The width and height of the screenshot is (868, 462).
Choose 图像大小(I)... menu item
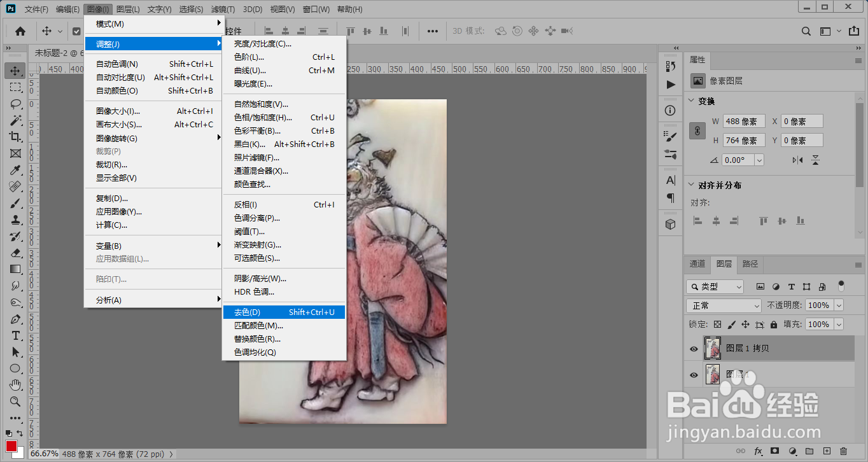[154, 111]
